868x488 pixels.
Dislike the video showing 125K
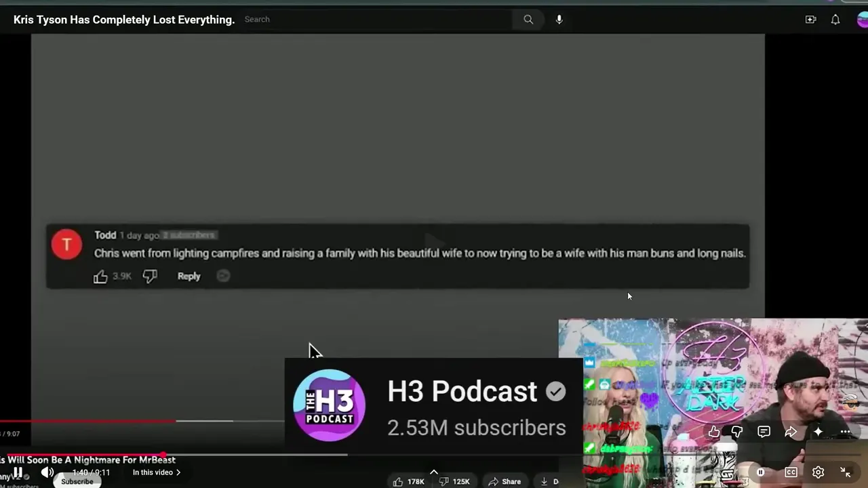[454, 481]
